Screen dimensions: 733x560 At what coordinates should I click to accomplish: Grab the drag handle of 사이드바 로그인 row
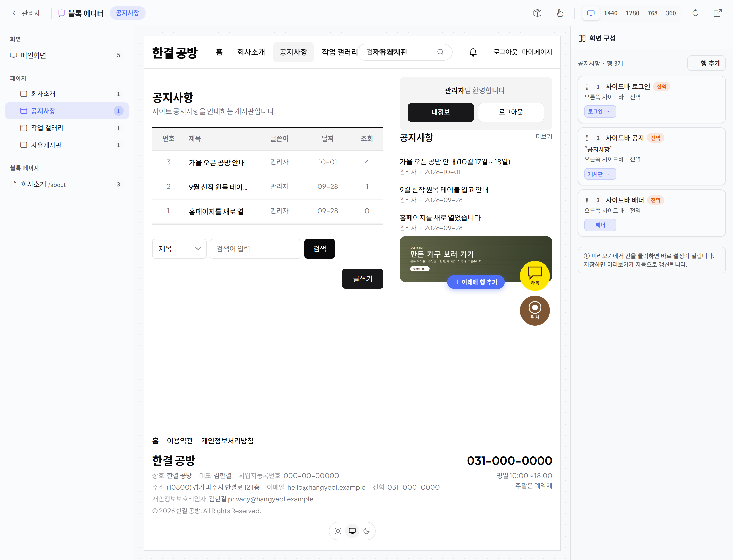587,87
